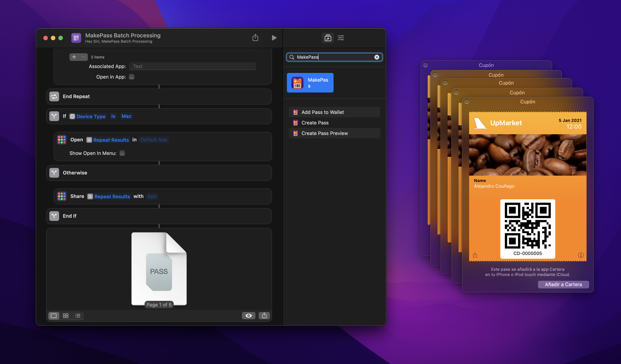
Task: Click minus button to remove an item
Action: tap(83, 57)
